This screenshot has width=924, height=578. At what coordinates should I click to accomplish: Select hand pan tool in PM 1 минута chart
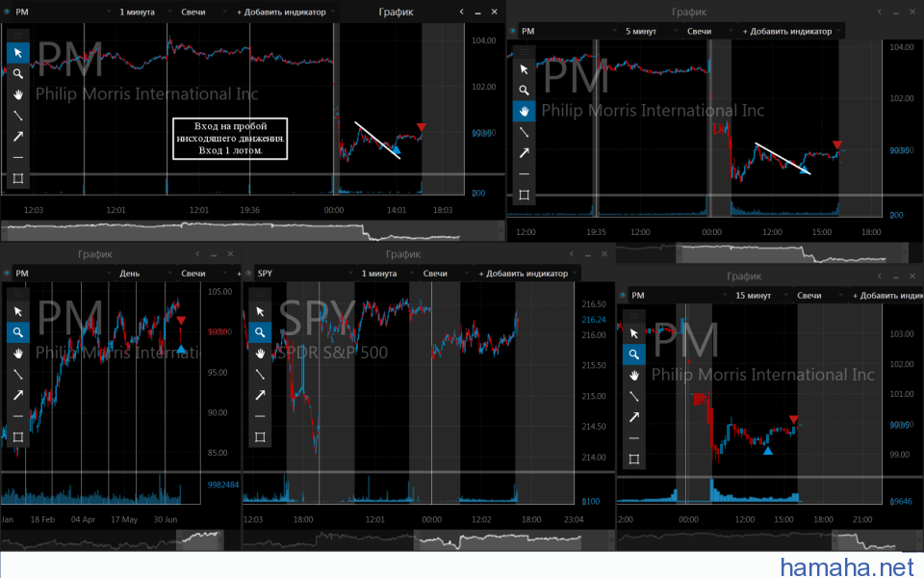[18, 94]
